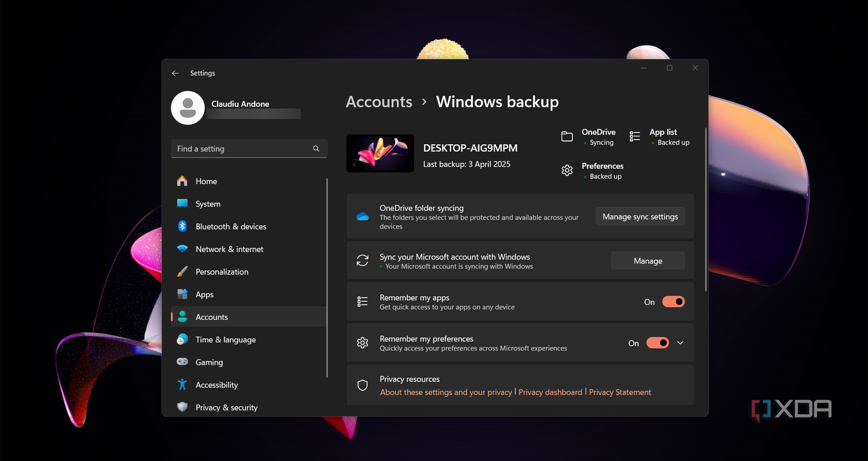Go to Bluetooth & devices settings

point(249,226)
